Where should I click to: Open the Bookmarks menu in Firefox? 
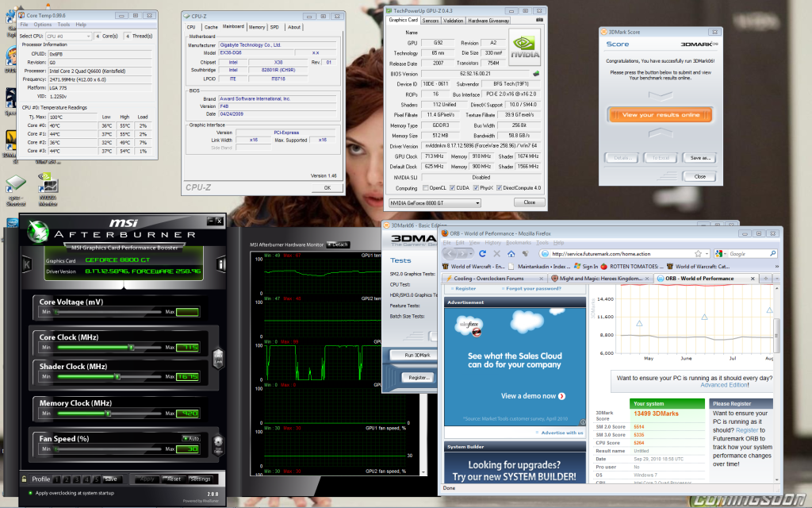pos(519,243)
